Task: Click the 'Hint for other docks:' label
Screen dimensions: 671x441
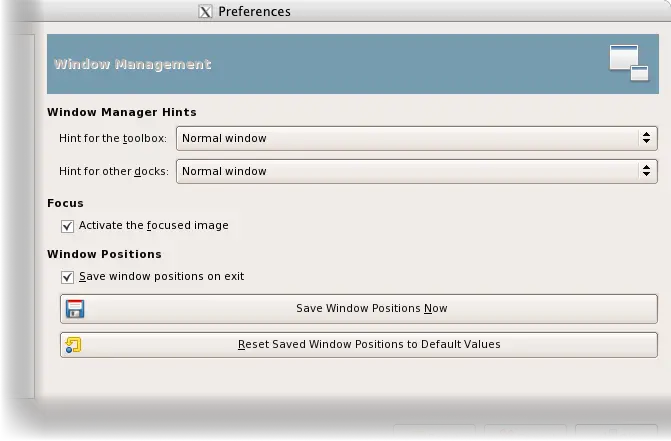Action: 113,171
